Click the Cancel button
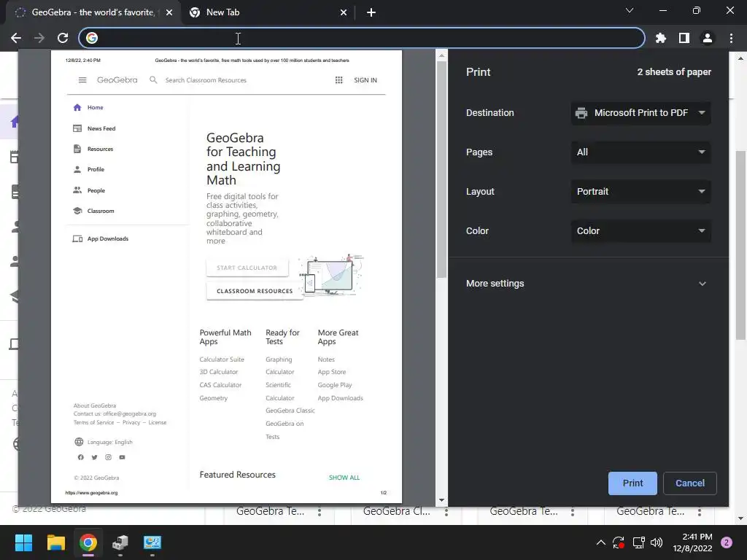 pos(689,483)
